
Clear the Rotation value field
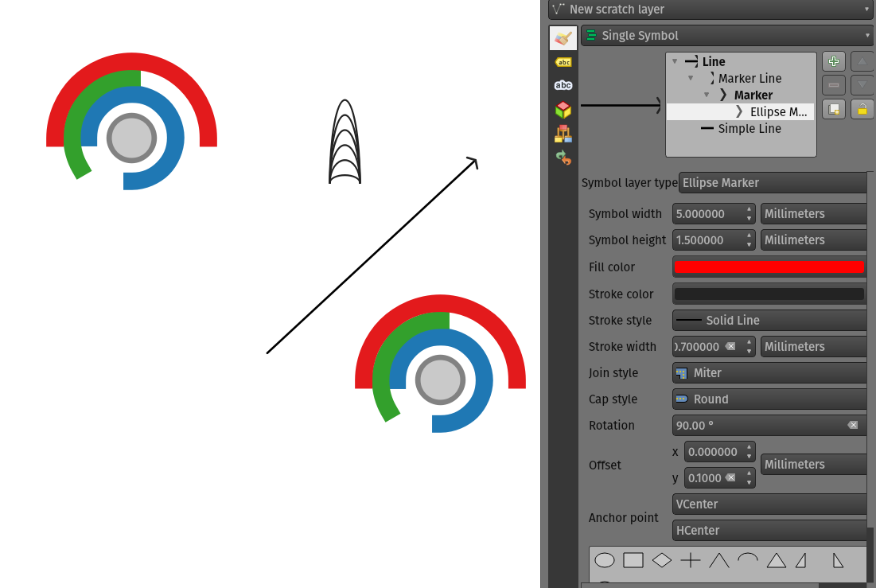point(853,426)
